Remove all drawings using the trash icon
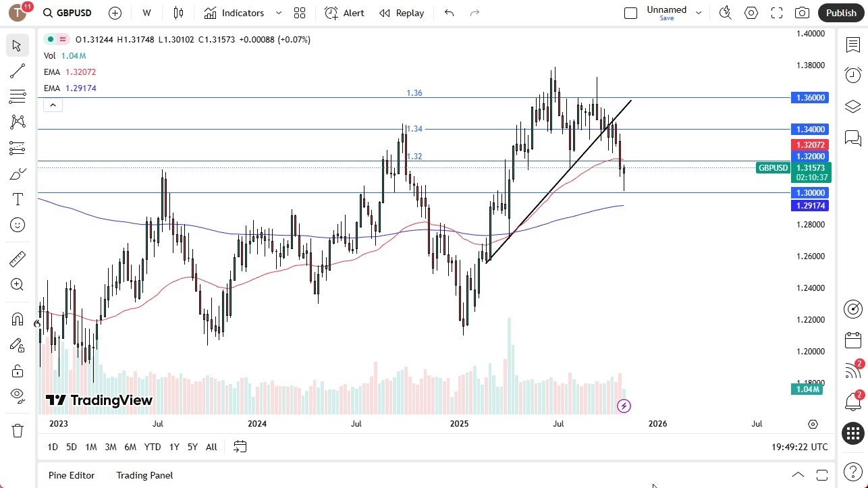This screenshot has height=488, width=868. (18, 429)
